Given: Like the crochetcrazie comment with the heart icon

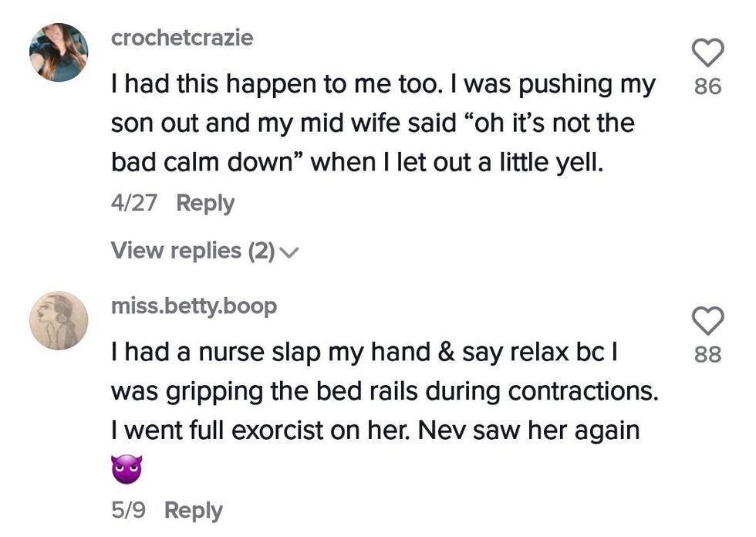Looking at the screenshot, I should click(x=707, y=52).
